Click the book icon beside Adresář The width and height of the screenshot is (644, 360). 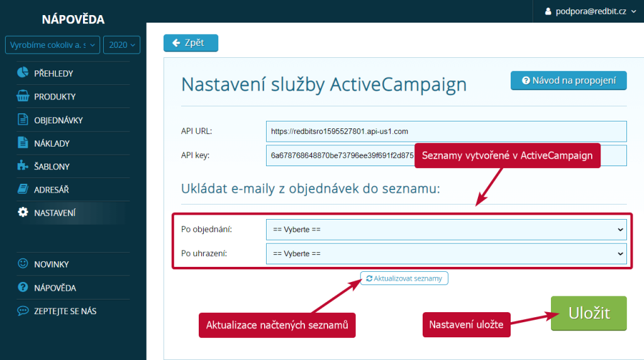tap(23, 189)
